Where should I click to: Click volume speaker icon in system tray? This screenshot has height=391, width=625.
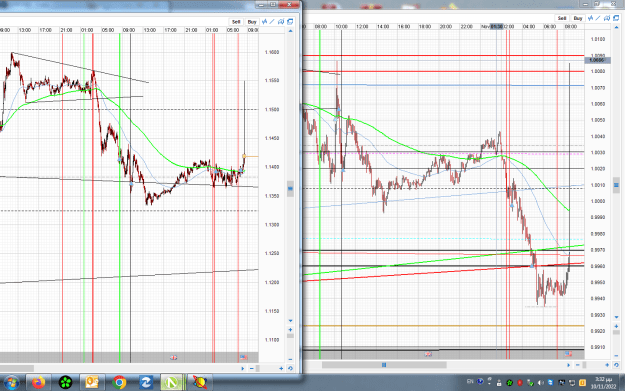(x=540, y=383)
